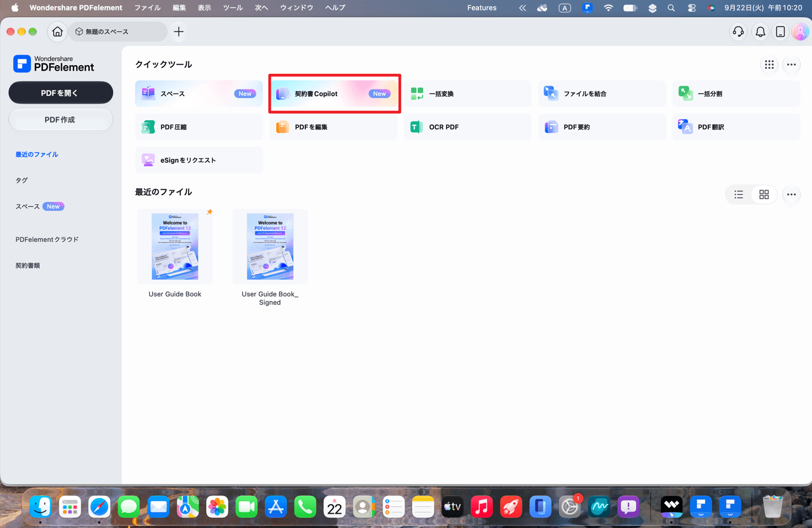Open Finder from the Dock
The height and width of the screenshot is (528, 812).
coord(40,506)
